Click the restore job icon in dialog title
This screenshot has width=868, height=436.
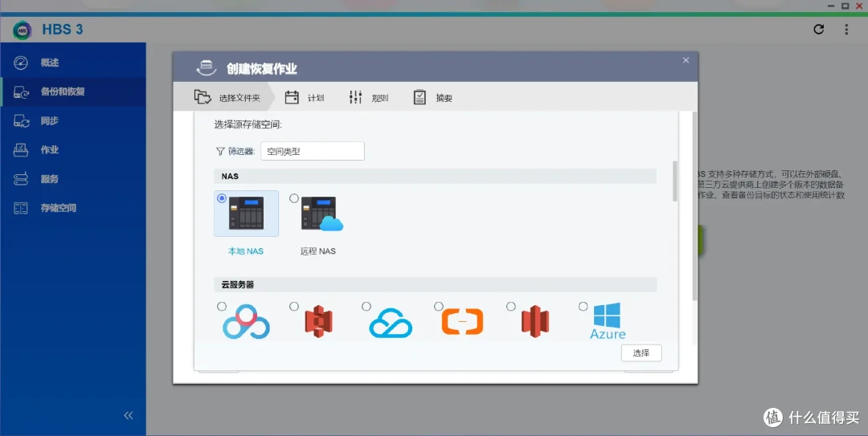coord(207,68)
